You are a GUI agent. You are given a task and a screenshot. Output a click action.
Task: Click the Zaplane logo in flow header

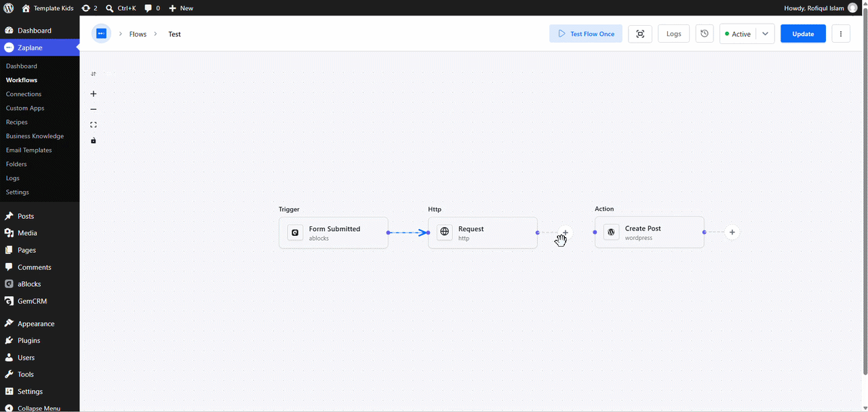[x=101, y=33]
